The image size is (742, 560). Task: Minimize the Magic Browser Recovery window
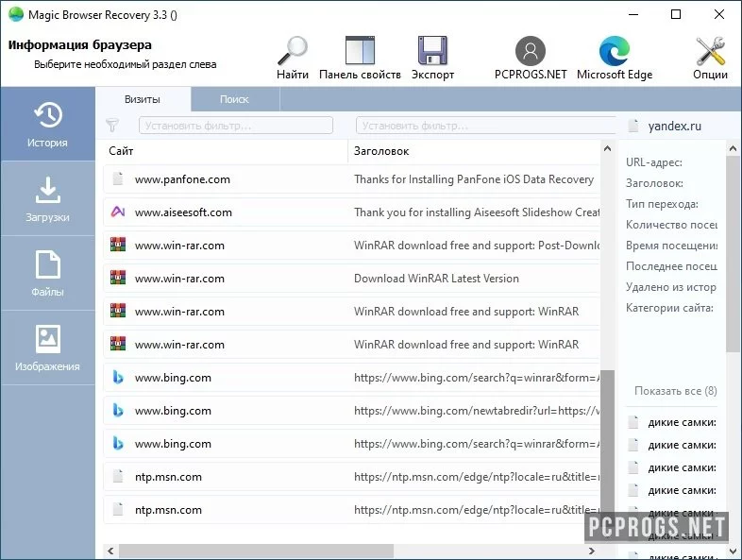click(633, 14)
